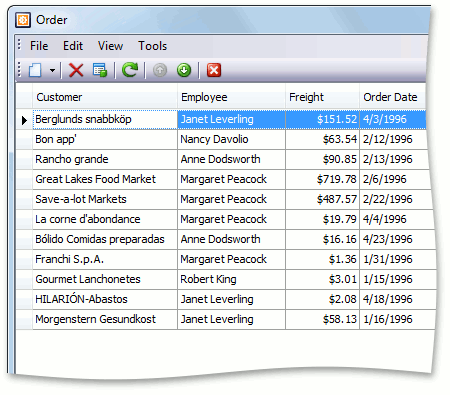450x395 pixels.
Task: Click the 2/6/1996 order date cell
Action: click(x=395, y=179)
